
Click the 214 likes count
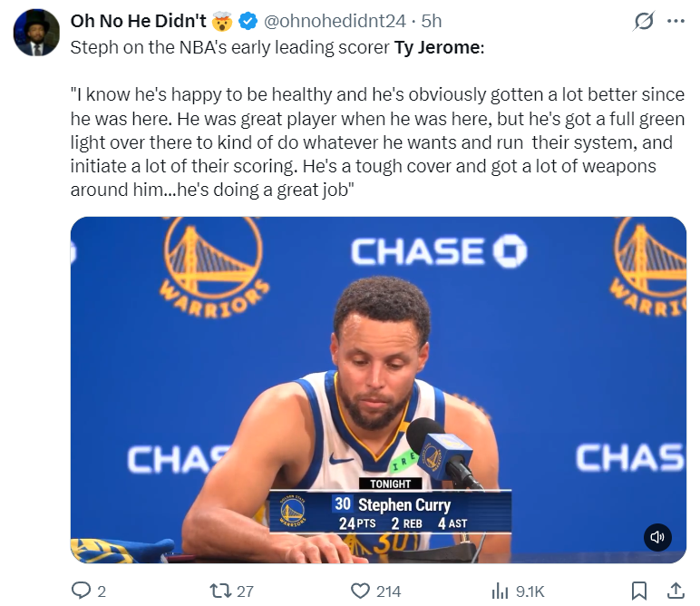coord(388,591)
